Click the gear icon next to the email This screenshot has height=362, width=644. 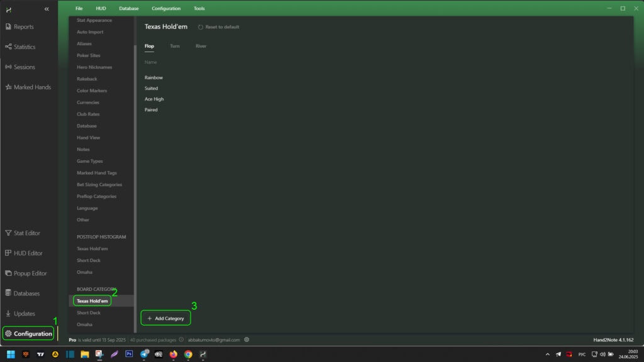247,339
